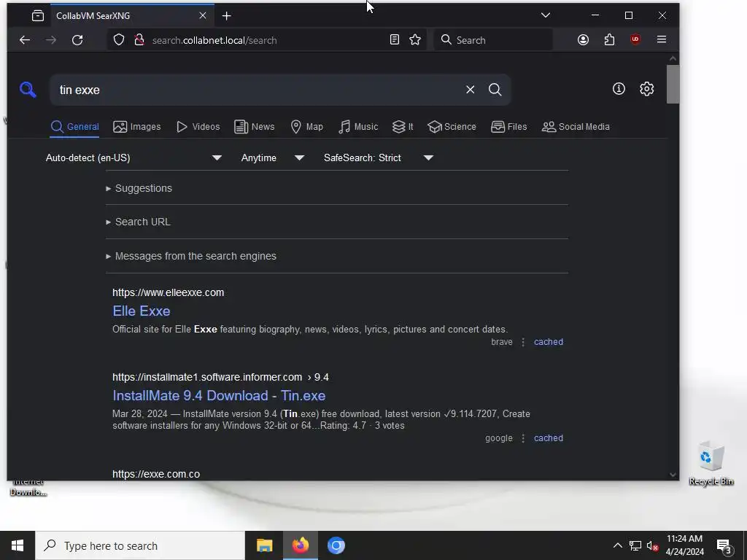The image size is (747, 560).
Task: Open the extensions puzzle icon
Action: [609, 40]
